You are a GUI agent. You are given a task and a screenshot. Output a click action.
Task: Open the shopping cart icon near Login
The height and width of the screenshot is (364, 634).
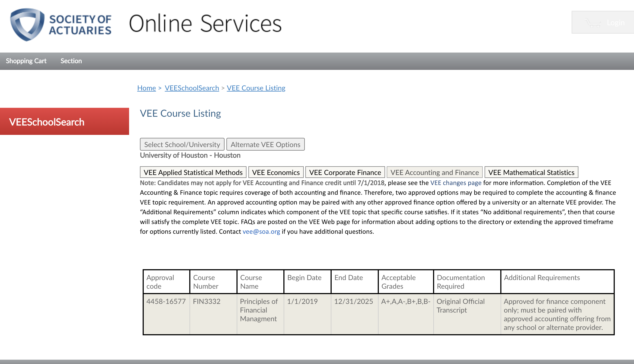pyautogui.click(x=593, y=23)
